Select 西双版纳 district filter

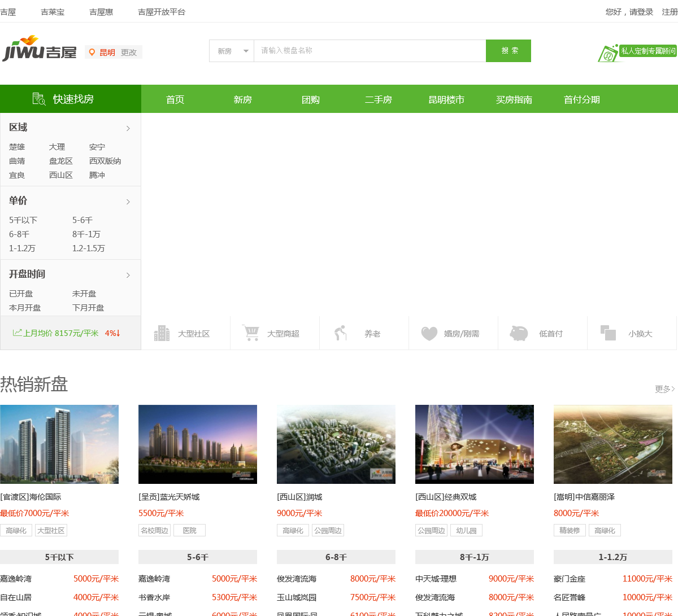click(105, 161)
